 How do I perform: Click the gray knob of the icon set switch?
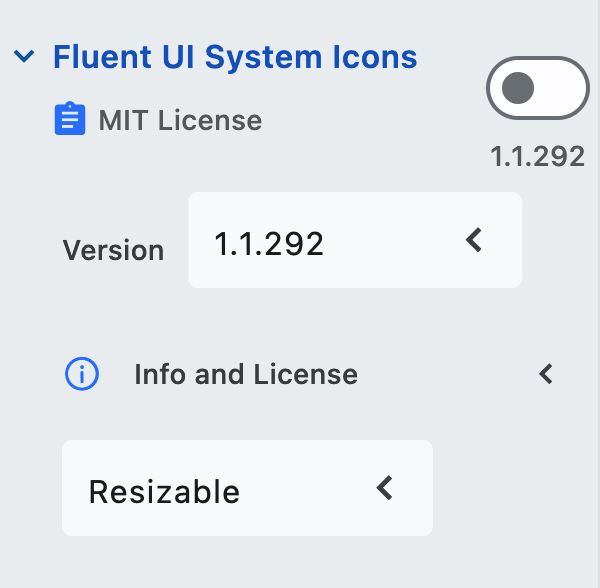pos(518,88)
